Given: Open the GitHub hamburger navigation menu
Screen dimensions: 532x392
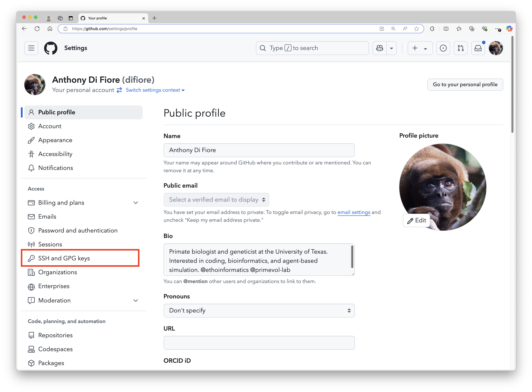Looking at the screenshot, I should pyautogui.click(x=31, y=48).
